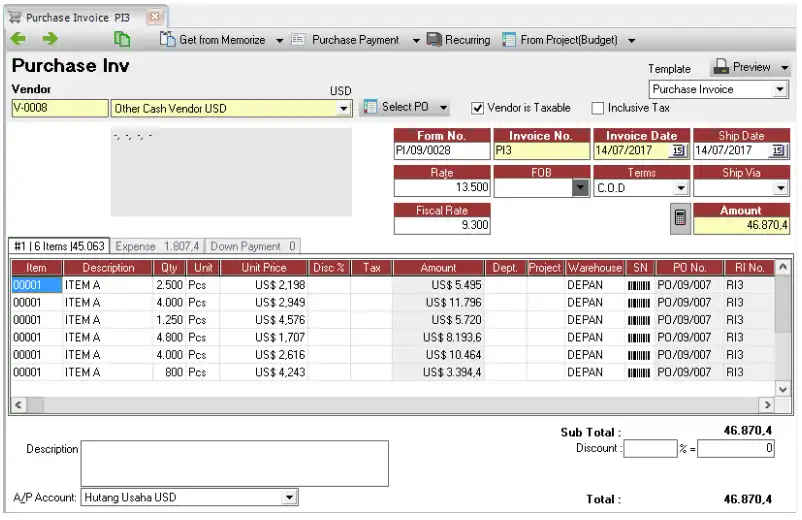Open the Terms C.O.D dropdown
802x520 pixels.
click(x=680, y=188)
